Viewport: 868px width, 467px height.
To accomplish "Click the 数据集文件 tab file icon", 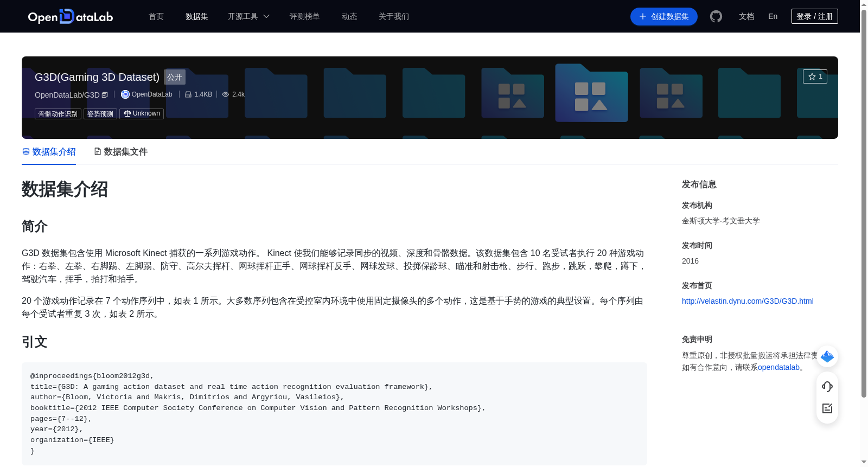I will [x=98, y=152].
